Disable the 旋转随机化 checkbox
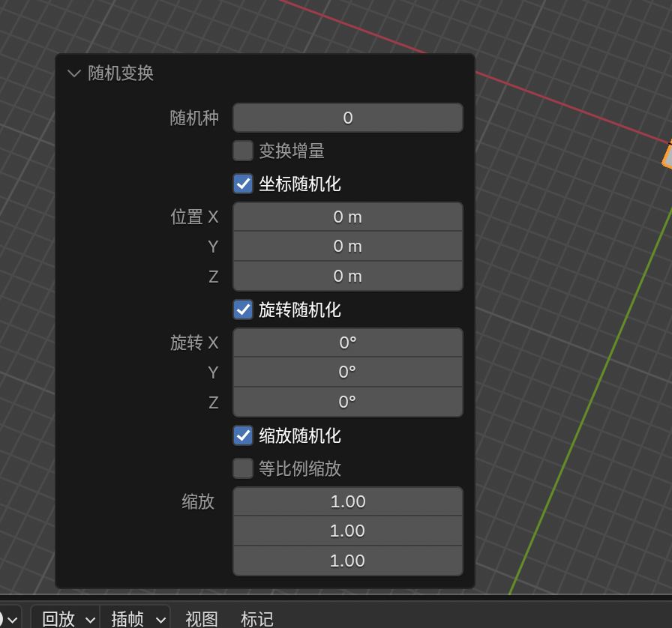 click(243, 310)
